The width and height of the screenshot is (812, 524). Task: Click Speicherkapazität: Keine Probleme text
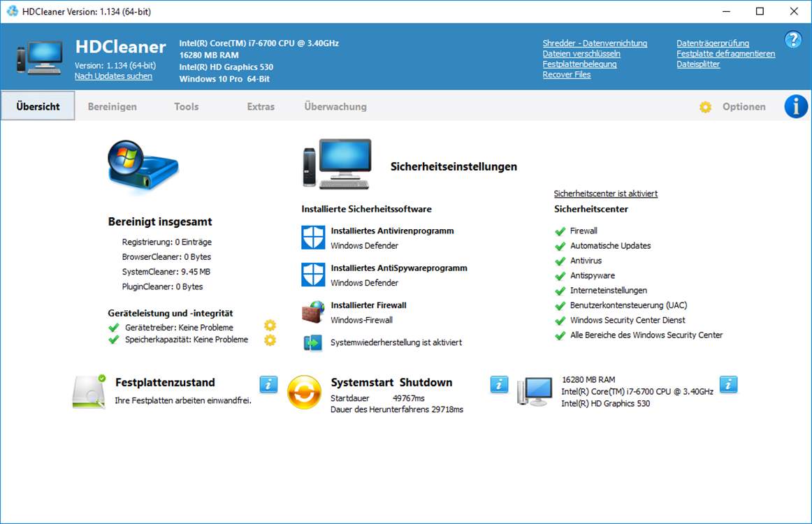click(187, 340)
